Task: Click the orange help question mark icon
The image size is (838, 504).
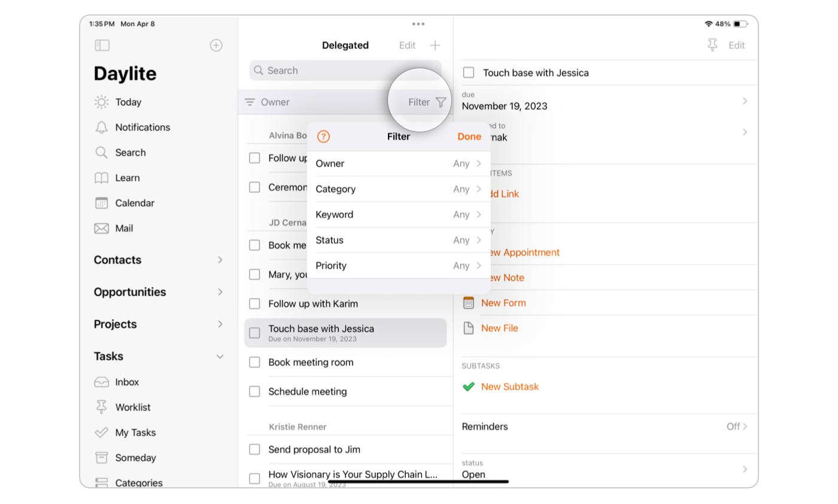Action: [x=323, y=136]
